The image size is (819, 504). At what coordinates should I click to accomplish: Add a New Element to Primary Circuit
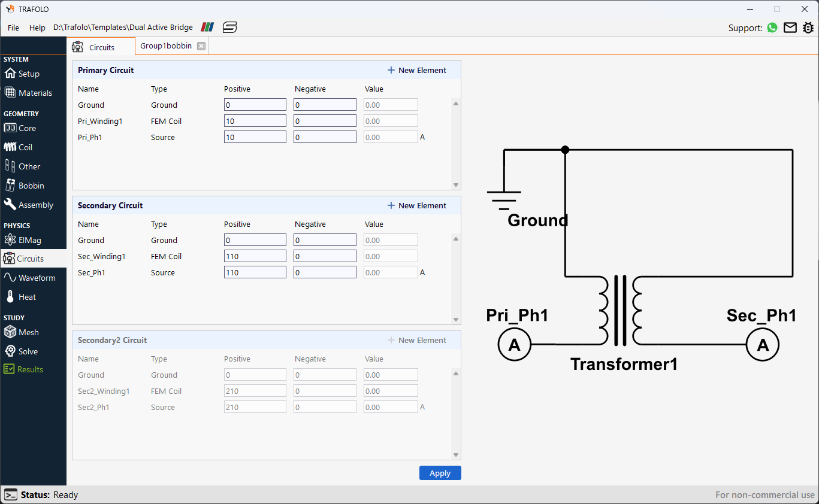pos(417,70)
